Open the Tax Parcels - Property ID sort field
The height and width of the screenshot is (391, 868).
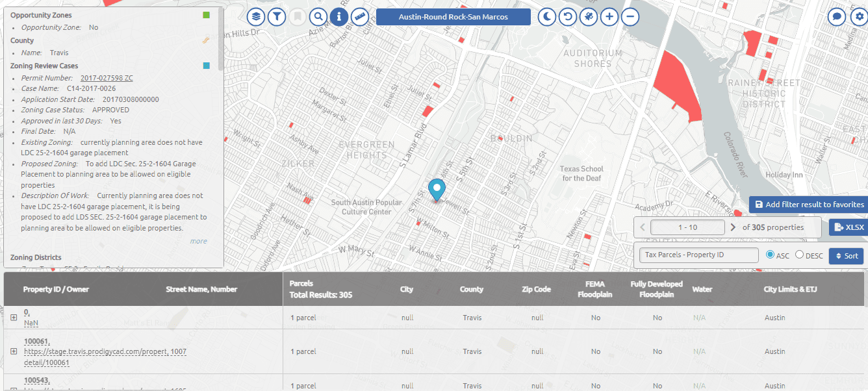699,255
